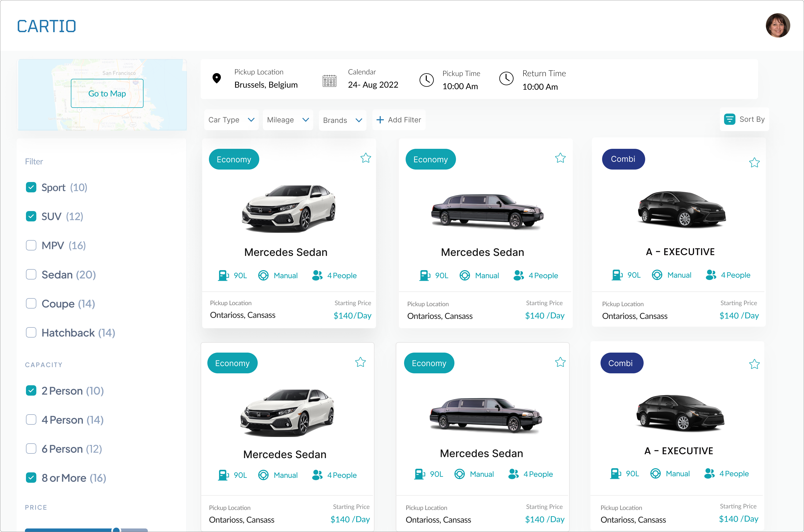Favorite the first Economy white Mercedes Sedan card star
This screenshot has height=532, width=804.
(365, 158)
